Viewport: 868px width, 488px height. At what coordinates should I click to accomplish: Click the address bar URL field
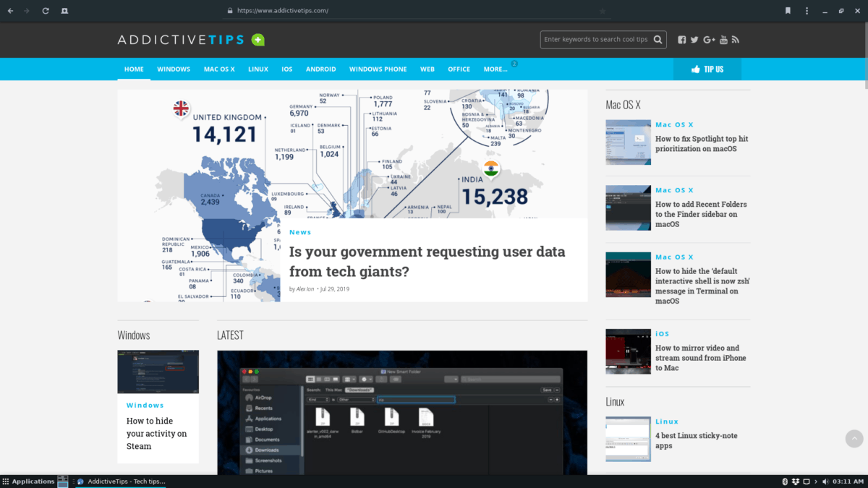[x=416, y=11]
